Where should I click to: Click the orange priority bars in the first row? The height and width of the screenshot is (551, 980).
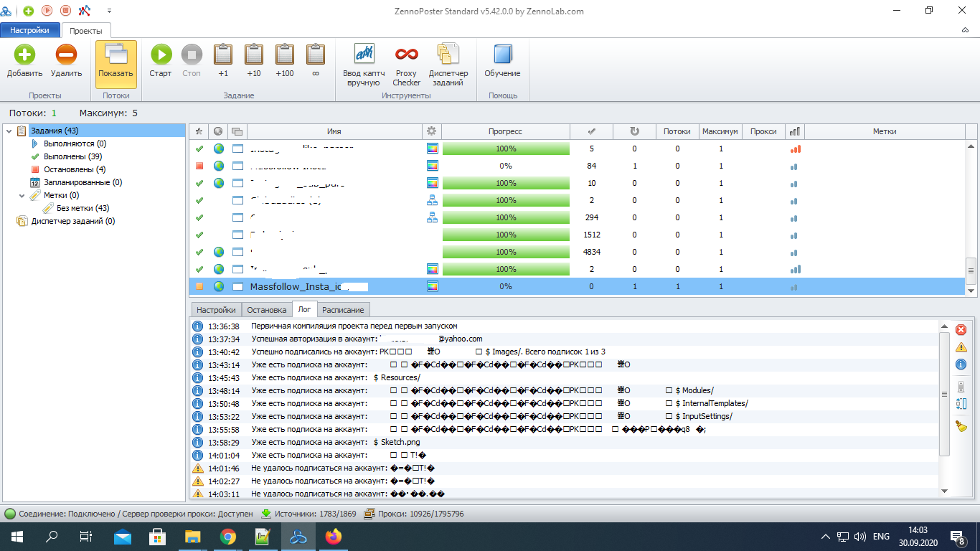[x=795, y=149]
